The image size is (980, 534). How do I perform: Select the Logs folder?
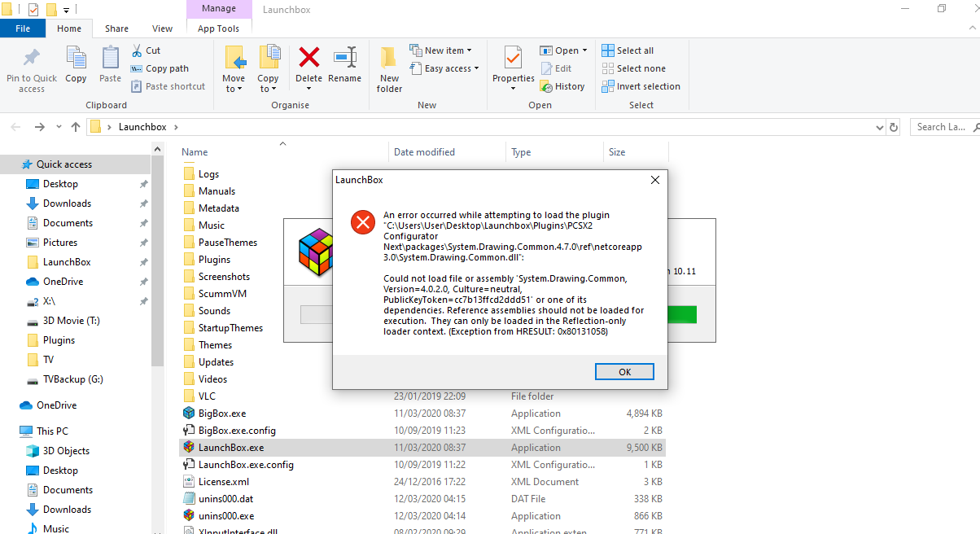click(x=208, y=174)
